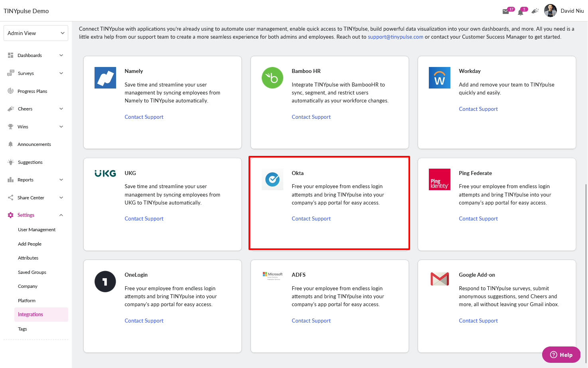Click the David Niu username
The height and width of the screenshot is (368, 588).
click(572, 11)
